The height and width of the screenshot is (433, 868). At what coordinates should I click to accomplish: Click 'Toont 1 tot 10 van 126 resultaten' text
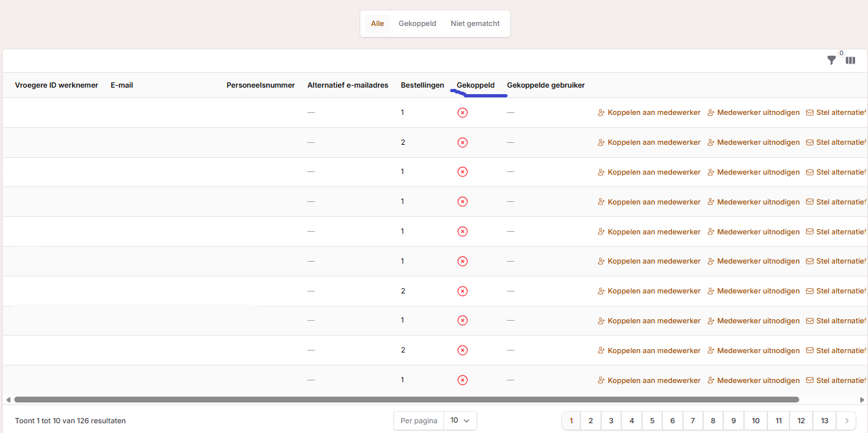point(70,421)
